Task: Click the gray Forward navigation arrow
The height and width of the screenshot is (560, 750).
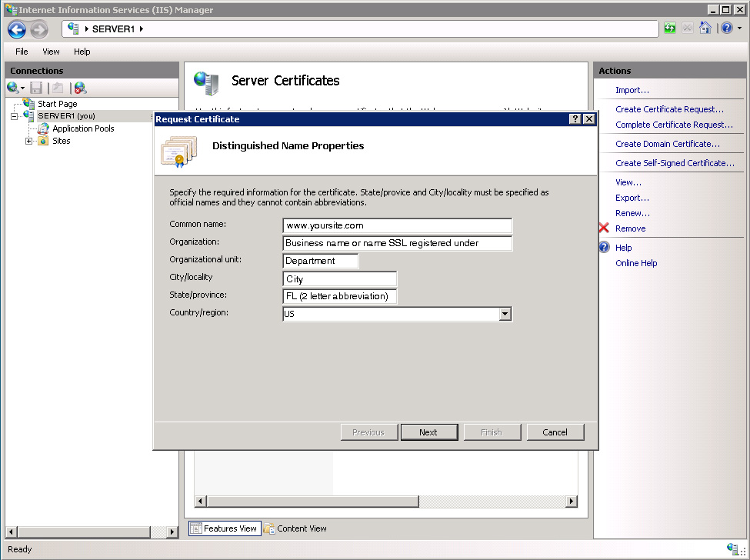Action: [x=39, y=30]
